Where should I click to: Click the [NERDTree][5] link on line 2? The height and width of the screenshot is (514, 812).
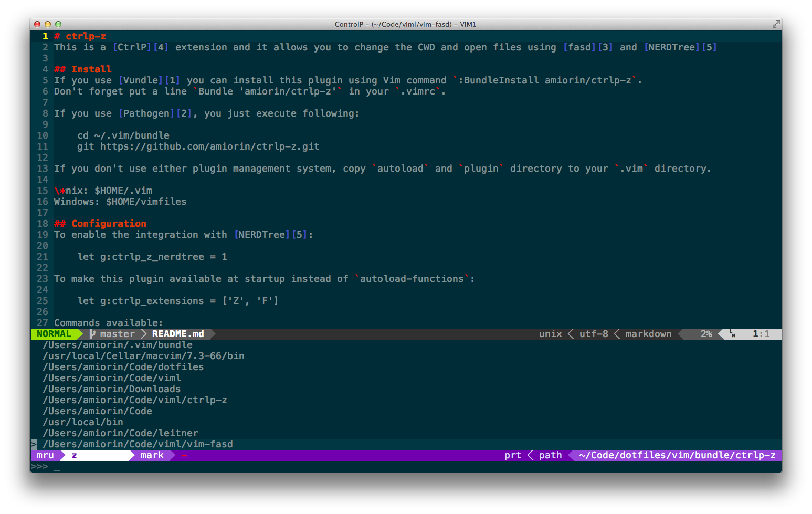(680, 47)
